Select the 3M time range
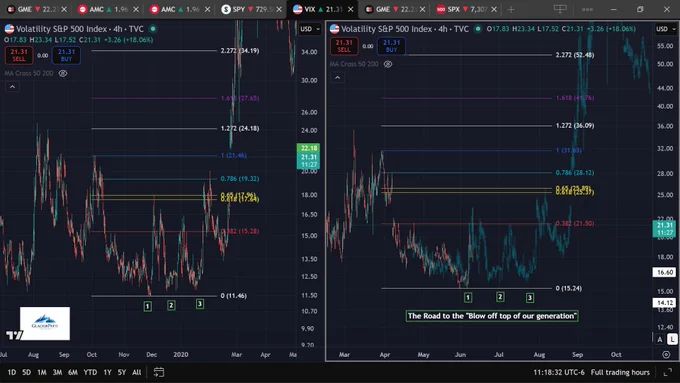Screen dimensions: 680x383 pos(57,372)
